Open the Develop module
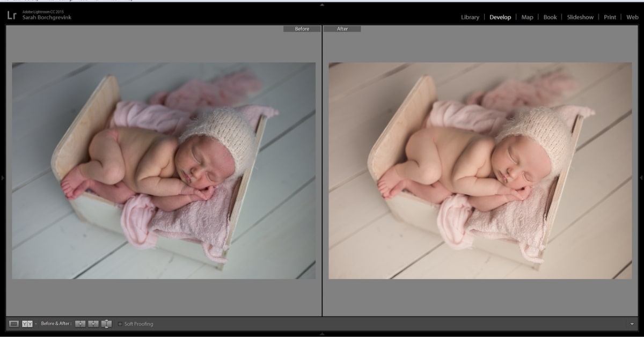Viewport: 644px width, 337px height. [500, 17]
